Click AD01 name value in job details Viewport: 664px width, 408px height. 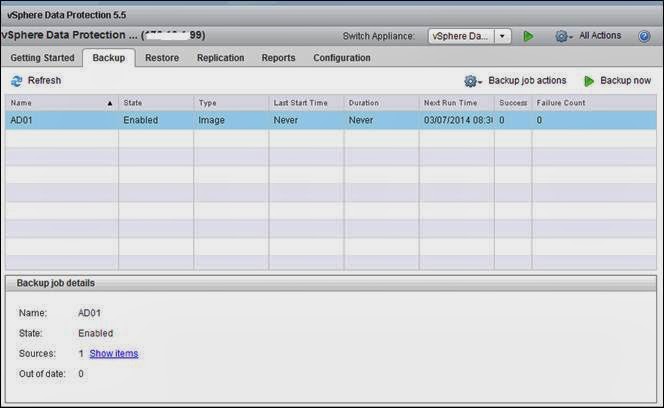[x=90, y=313]
